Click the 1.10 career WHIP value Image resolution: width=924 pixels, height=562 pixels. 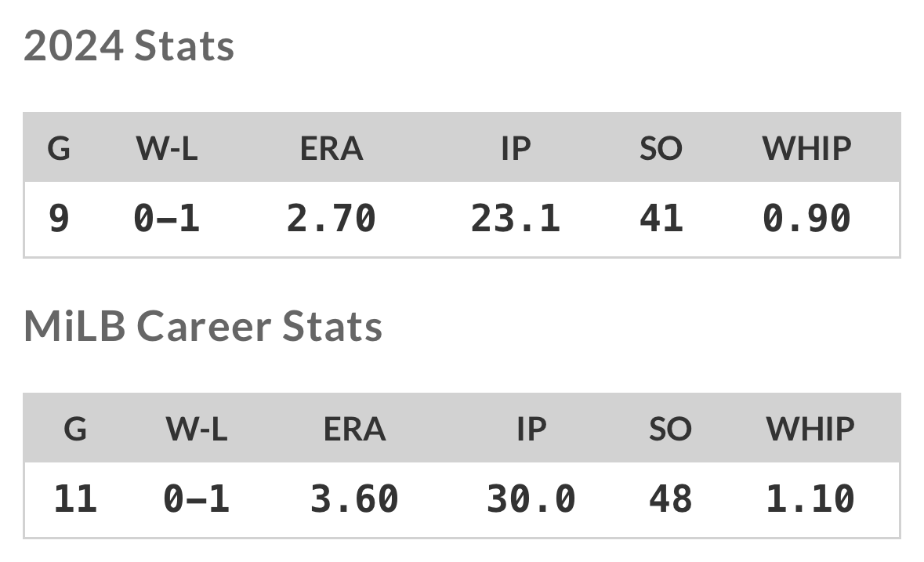click(x=810, y=499)
